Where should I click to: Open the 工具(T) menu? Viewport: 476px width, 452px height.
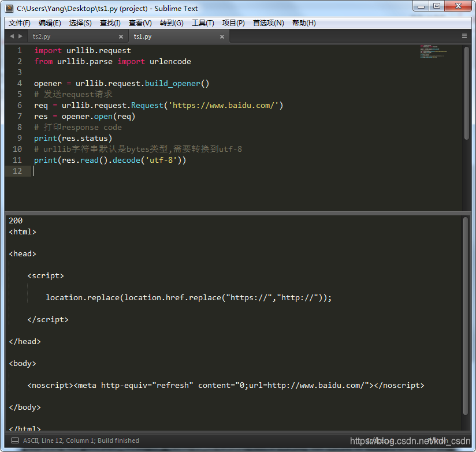click(x=203, y=23)
